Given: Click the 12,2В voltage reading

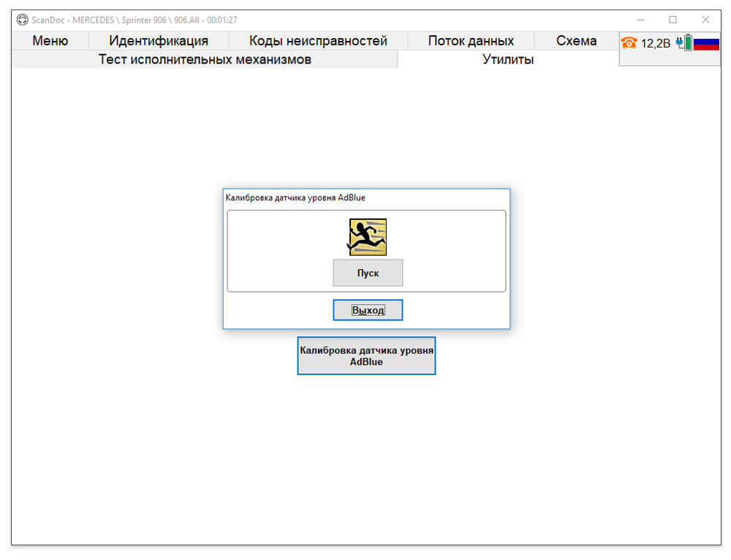Looking at the screenshot, I should click(x=656, y=43).
